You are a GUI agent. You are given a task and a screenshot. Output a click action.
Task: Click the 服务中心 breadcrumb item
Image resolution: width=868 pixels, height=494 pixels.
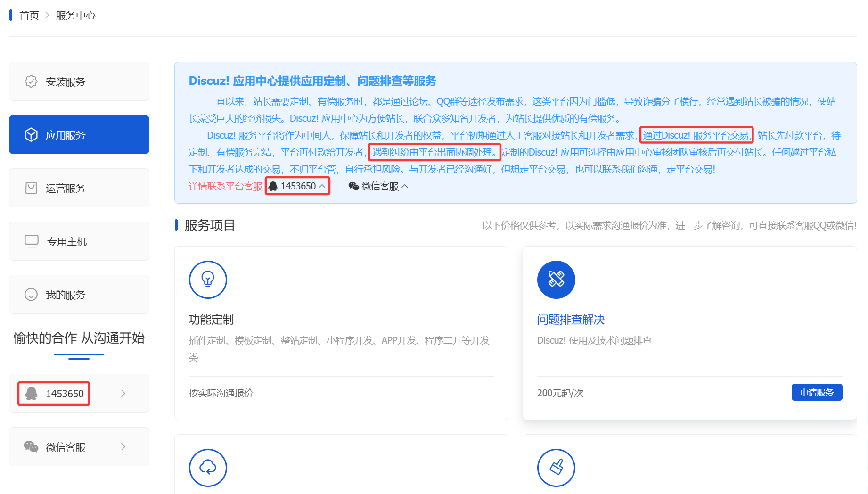coord(75,16)
